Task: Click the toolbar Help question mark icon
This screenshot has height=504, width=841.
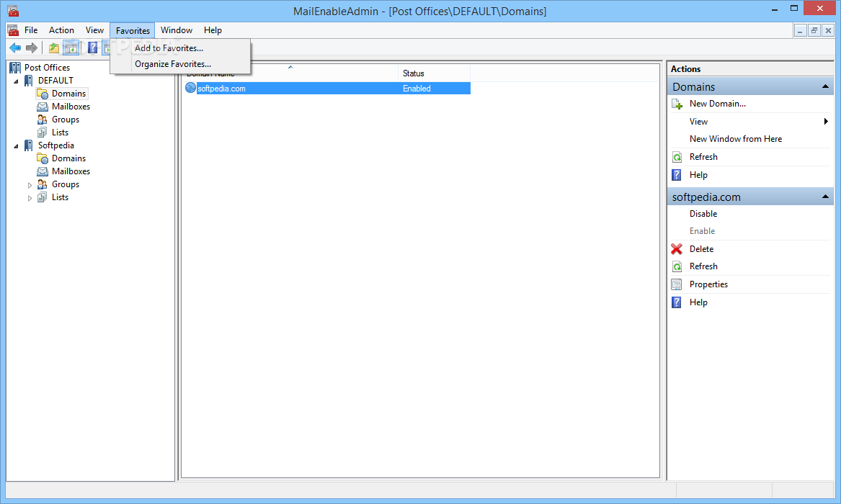Action: click(92, 48)
